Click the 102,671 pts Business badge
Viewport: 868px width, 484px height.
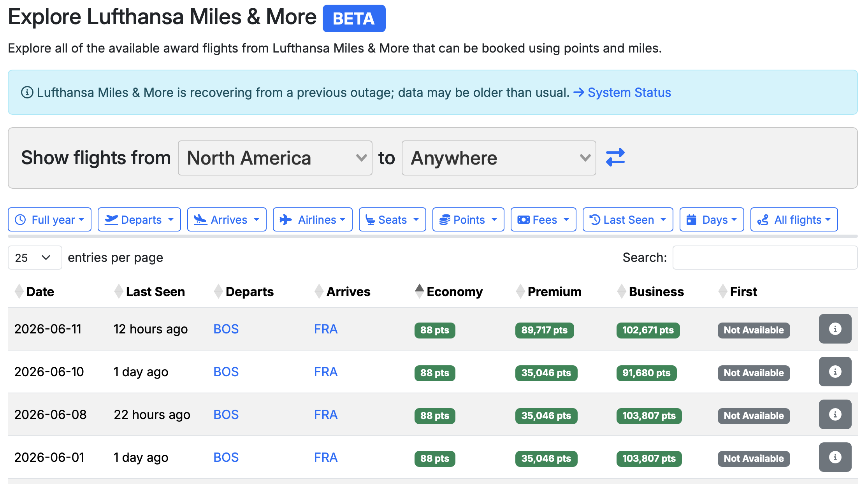coord(648,330)
